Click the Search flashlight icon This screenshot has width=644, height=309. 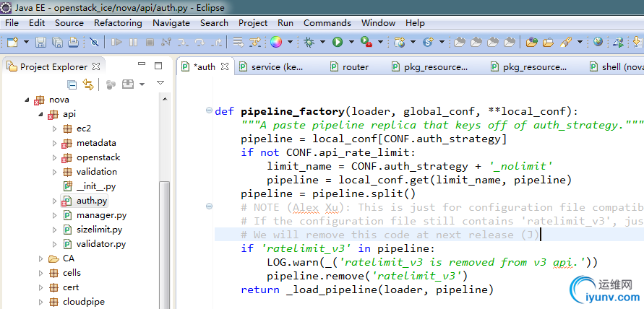click(566, 42)
